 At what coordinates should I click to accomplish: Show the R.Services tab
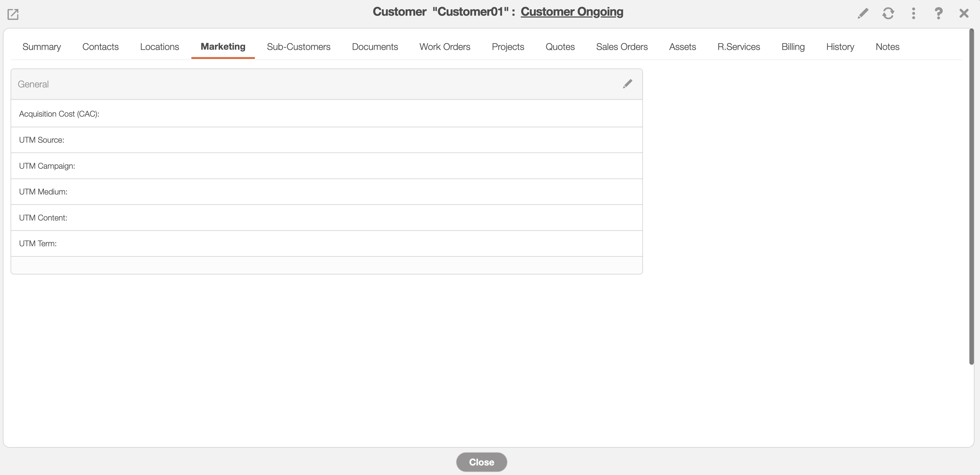(x=738, y=47)
